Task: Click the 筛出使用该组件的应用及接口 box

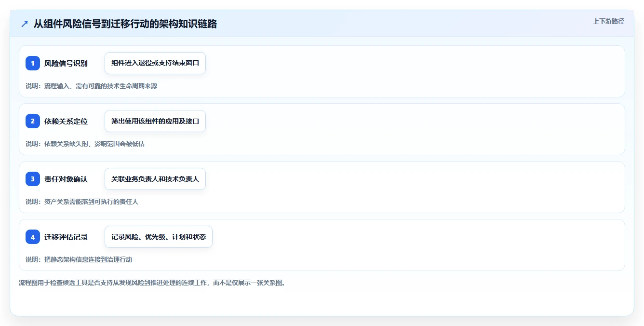Action: [155, 121]
